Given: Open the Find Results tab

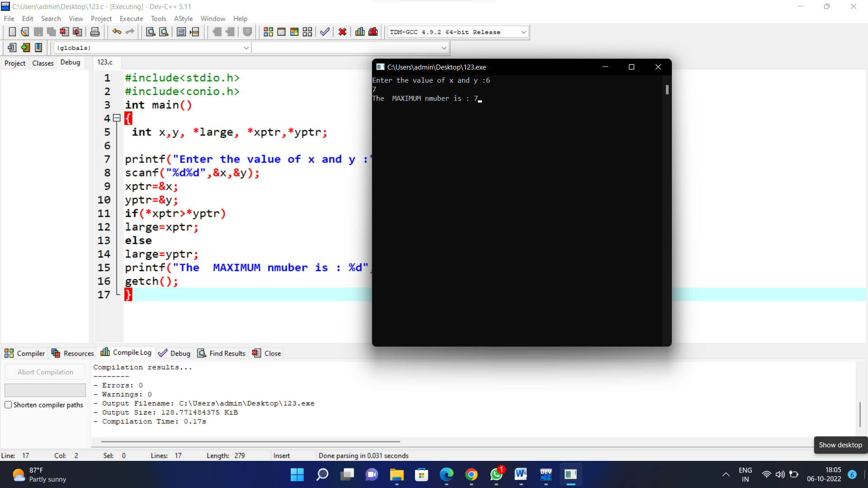Looking at the screenshot, I should 222,353.
